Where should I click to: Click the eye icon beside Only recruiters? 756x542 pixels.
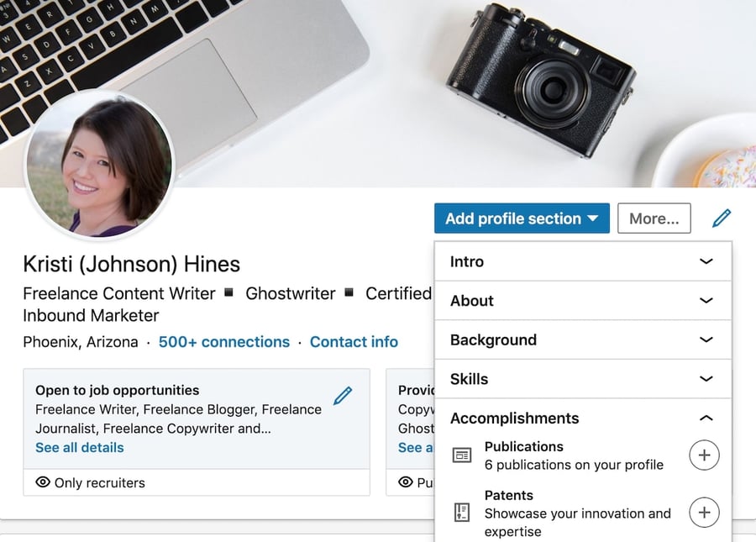43,482
